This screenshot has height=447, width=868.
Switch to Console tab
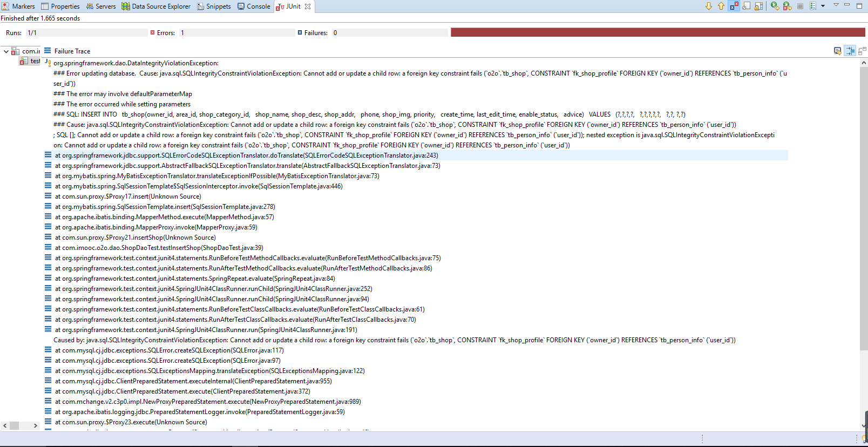point(254,6)
